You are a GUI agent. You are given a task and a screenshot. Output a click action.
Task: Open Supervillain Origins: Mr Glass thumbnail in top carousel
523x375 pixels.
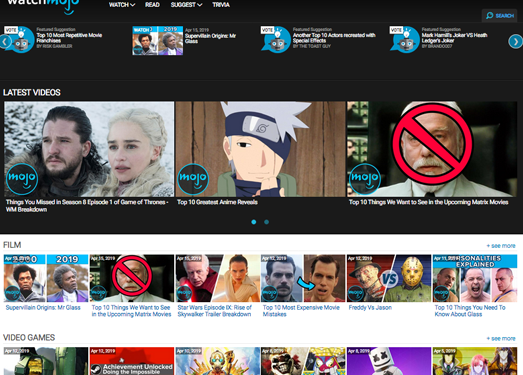point(157,40)
